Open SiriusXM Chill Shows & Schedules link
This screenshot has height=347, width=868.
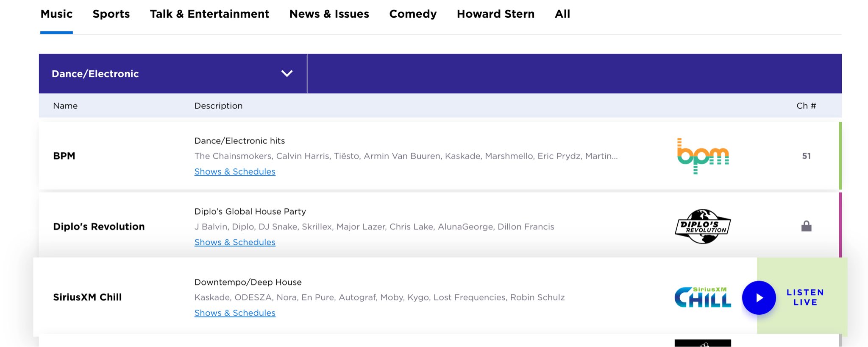[x=235, y=313]
